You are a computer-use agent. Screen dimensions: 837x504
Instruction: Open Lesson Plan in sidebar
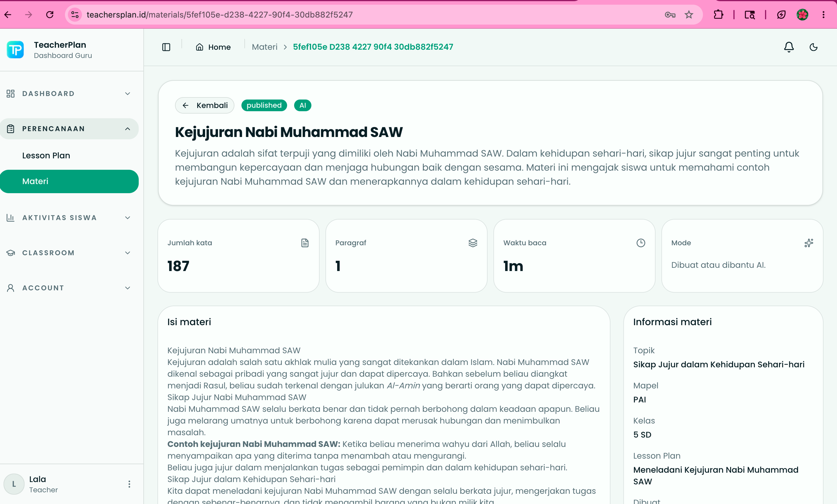(x=46, y=155)
